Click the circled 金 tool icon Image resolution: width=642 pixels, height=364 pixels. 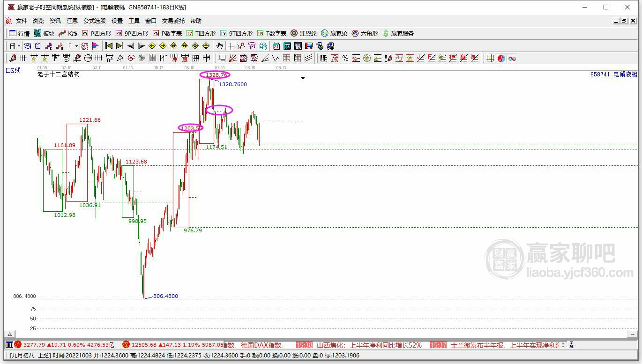[x=366, y=58]
